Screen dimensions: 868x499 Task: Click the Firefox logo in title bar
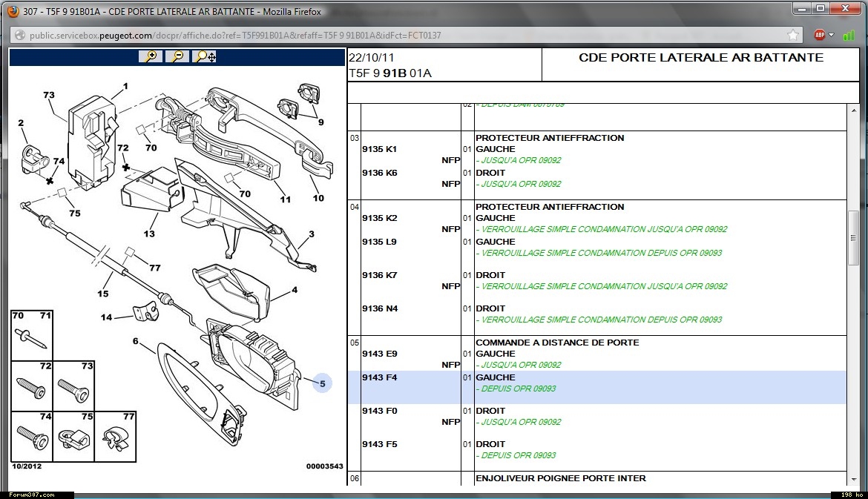(x=12, y=10)
